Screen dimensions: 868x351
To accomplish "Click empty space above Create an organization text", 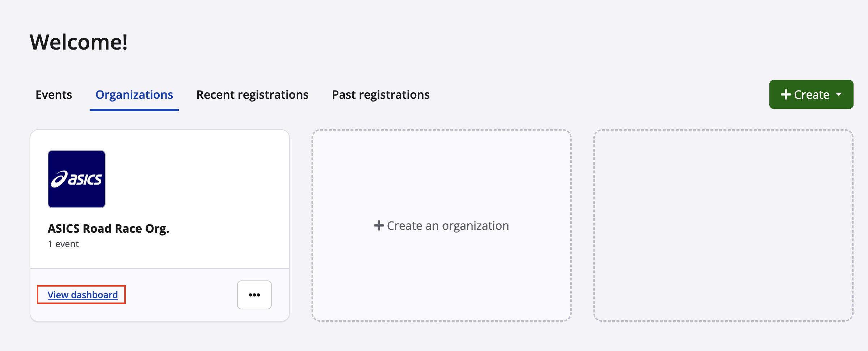I will point(441,170).
